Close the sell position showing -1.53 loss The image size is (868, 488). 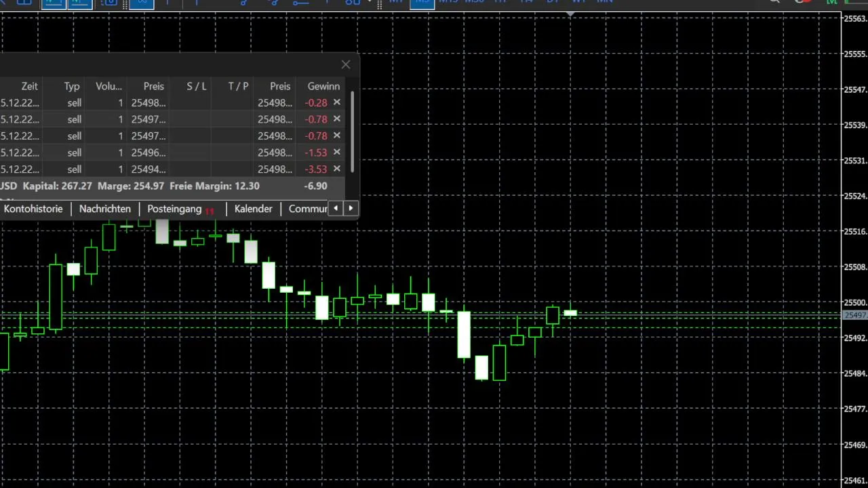pos(336,152)
